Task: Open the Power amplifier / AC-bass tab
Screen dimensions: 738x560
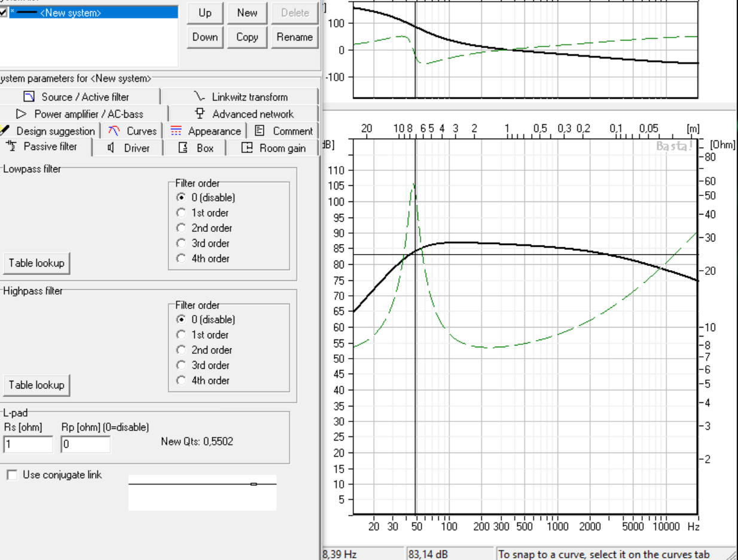Action: click(x=83, y=114)
